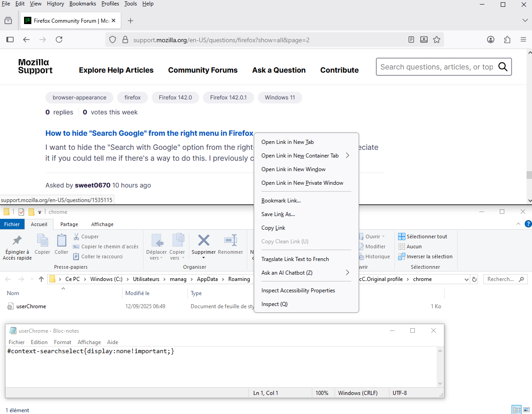
Task: Click the search magnifier on Mozilla Support
Action: coord(502,67)
